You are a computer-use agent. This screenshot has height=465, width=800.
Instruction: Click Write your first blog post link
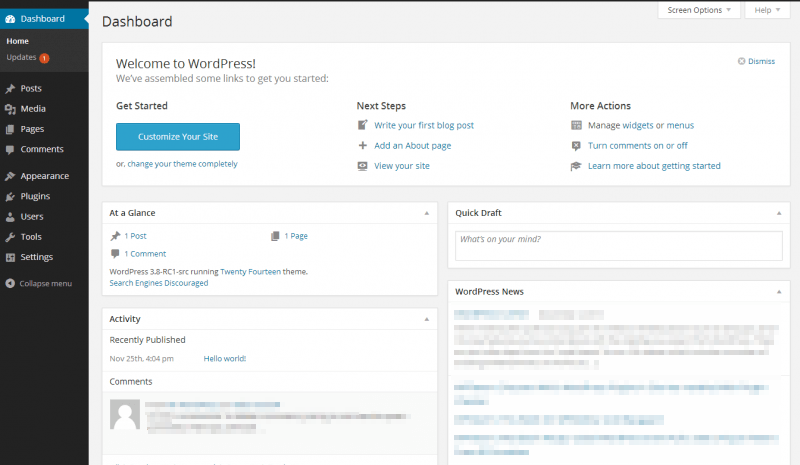tap(424, 125)
